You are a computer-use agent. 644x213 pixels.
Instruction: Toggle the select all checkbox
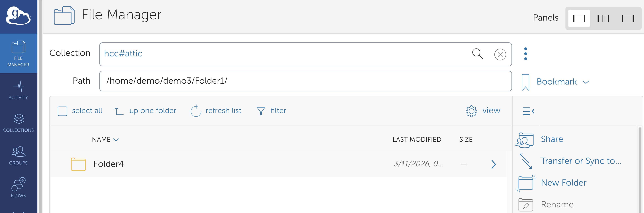[x=62, y=111]
